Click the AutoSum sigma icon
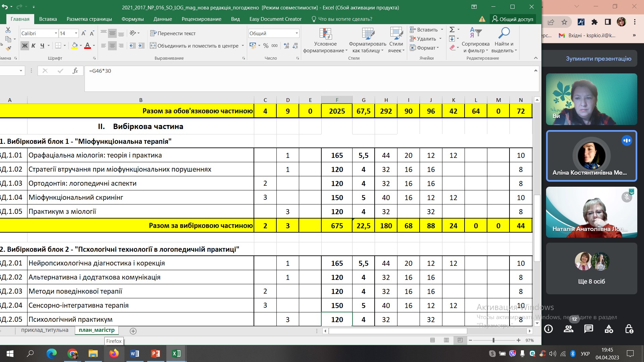 coord(452,29)
